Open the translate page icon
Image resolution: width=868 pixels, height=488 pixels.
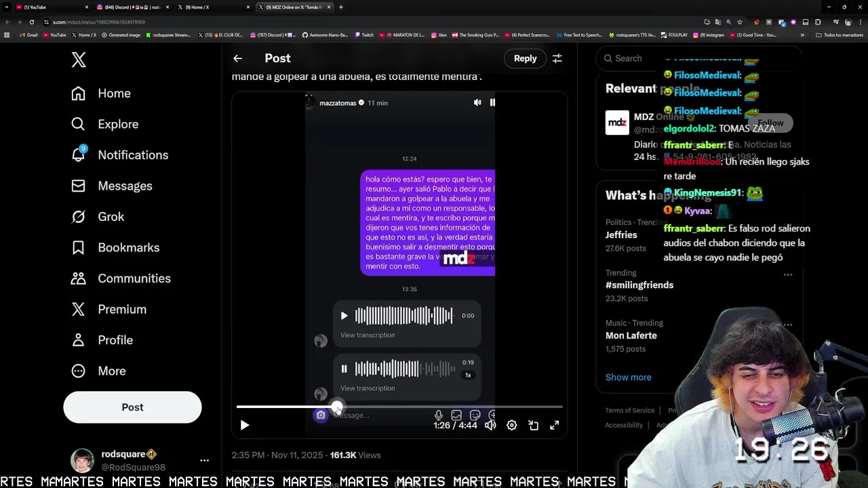click(x=717, y=22)
